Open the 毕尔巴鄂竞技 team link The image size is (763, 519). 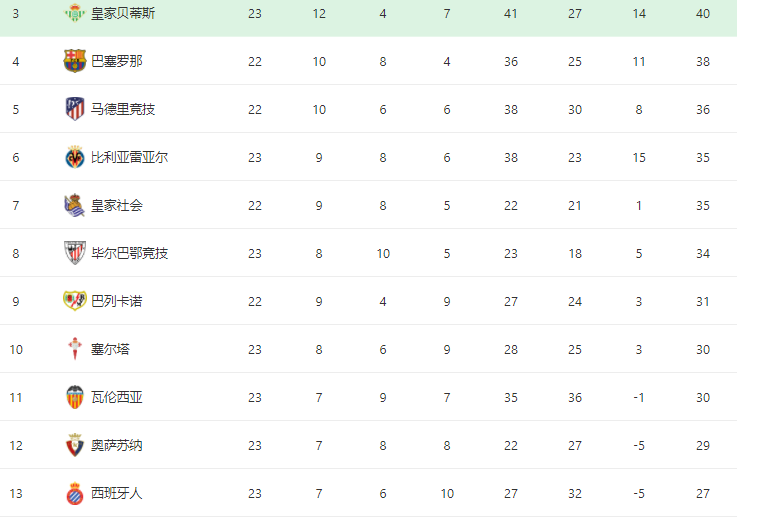(x=129, y=253)
